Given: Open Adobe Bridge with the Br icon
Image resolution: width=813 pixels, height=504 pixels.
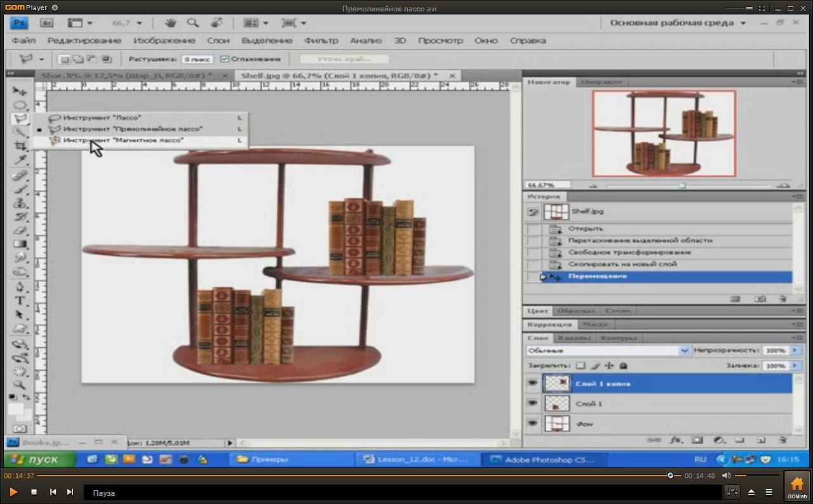Looking at the screenshot, I should click(x=46, y=23).
